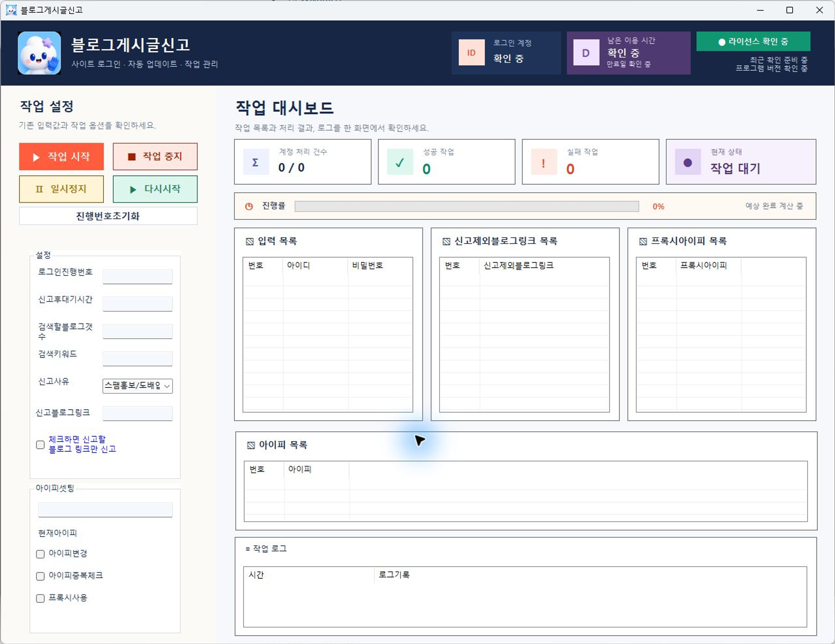Click the 진행률 progress bar
The width and height of the screenshot is (835, 644).
click(467, 206)
